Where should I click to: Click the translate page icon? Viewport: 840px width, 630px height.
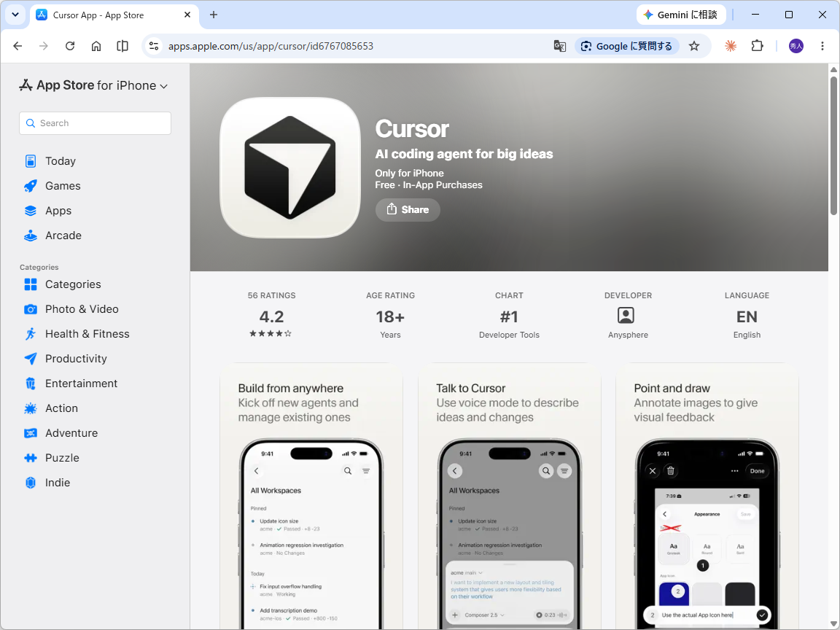(x=560, y=46)
